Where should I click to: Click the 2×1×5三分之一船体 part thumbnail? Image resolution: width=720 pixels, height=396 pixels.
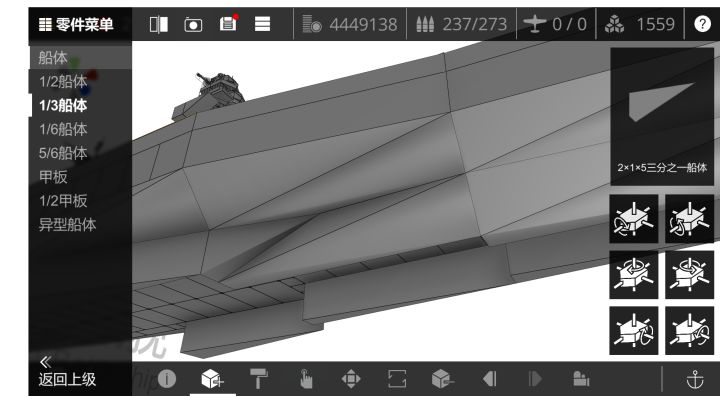pyautogui.click(x=662, y=117)
